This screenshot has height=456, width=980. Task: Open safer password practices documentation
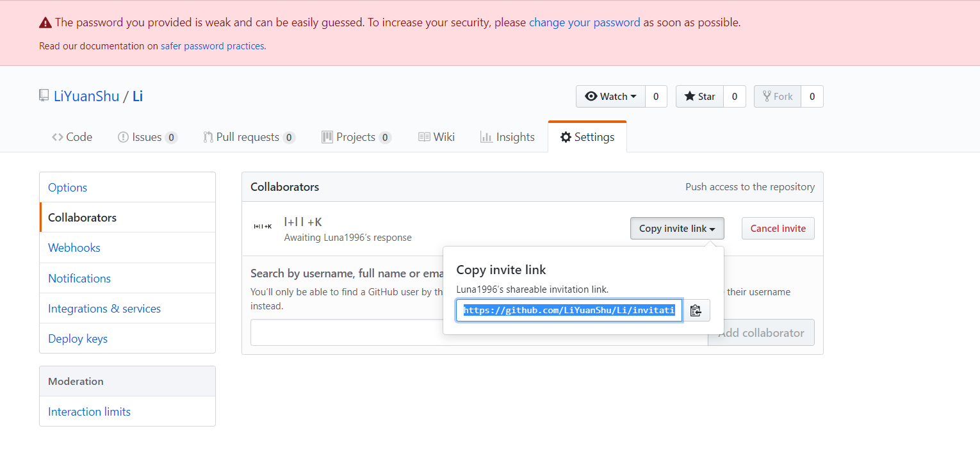212,46
